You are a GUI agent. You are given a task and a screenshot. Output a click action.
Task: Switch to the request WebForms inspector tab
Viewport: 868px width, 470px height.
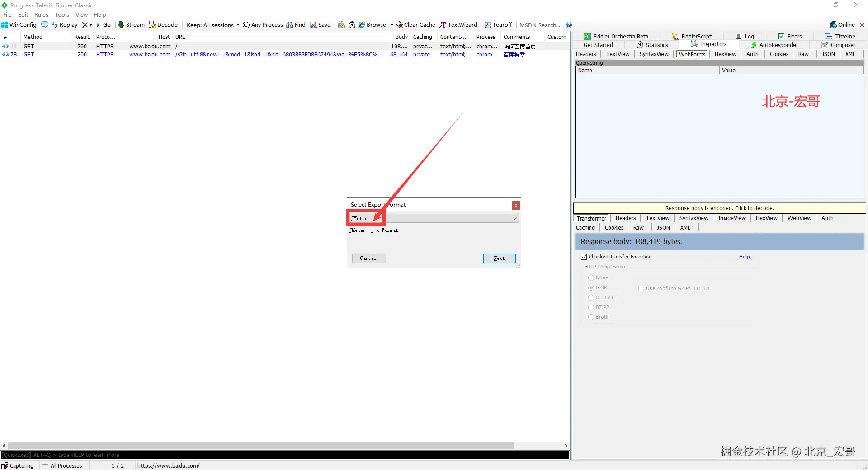point(692,54)
